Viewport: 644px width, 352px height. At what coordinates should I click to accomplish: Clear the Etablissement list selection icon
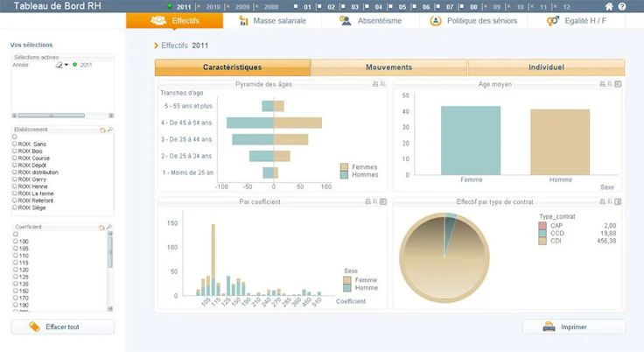click(x=102, y=130)
